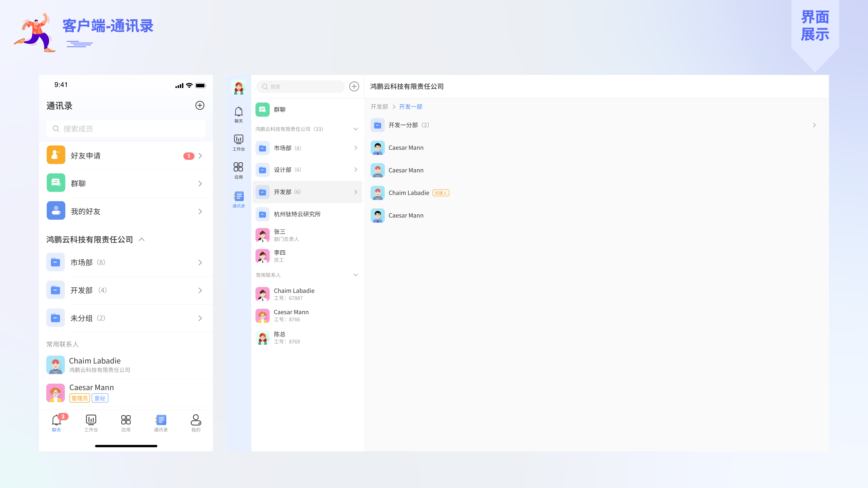Screen dimensions: 868x488
Task: Click 开发部 breadcrumb link
Action: pos(379,107)
